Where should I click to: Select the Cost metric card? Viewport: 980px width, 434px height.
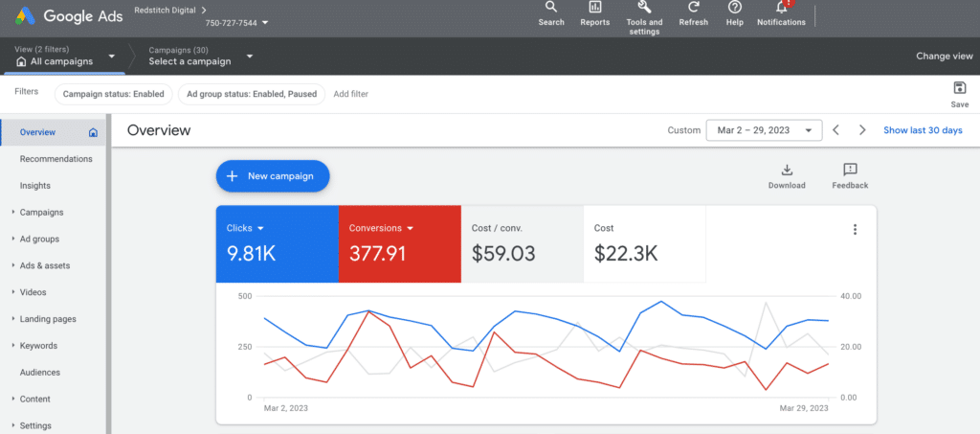point(644,244)
